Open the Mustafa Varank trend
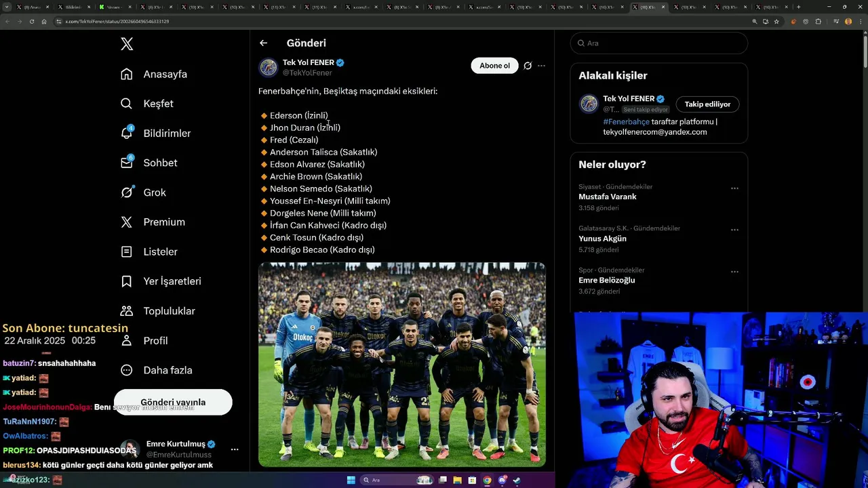Screen dimensions: 868x488 (x=608, y=197)
